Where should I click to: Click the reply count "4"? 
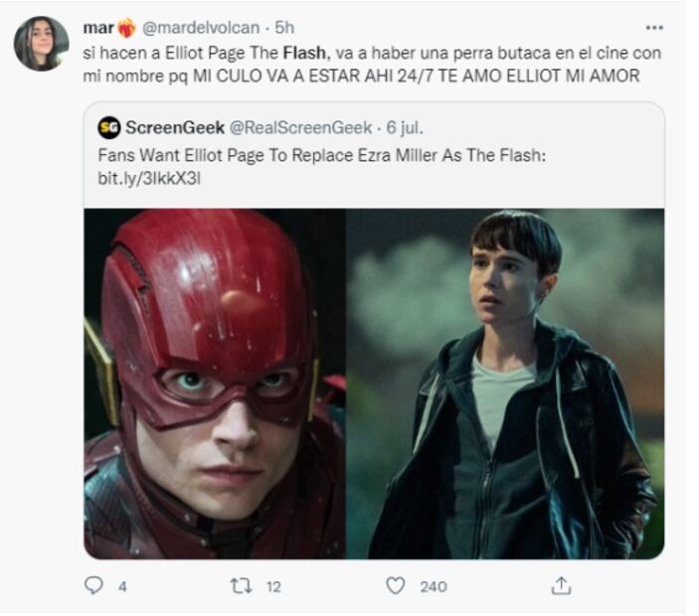point(122,587)
